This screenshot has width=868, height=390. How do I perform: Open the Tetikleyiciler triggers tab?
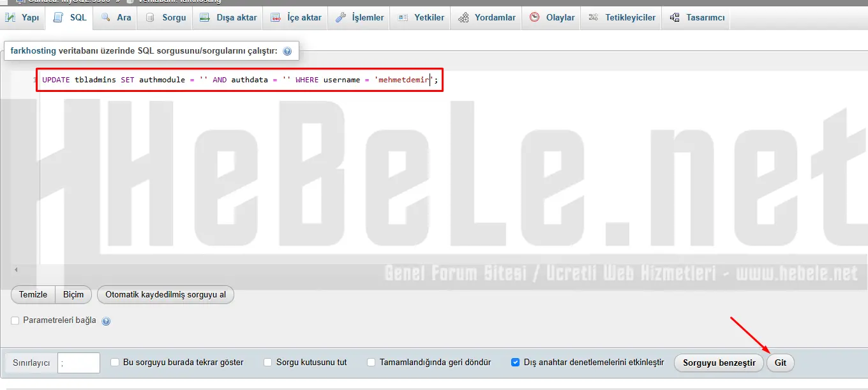tap(622, 17)
